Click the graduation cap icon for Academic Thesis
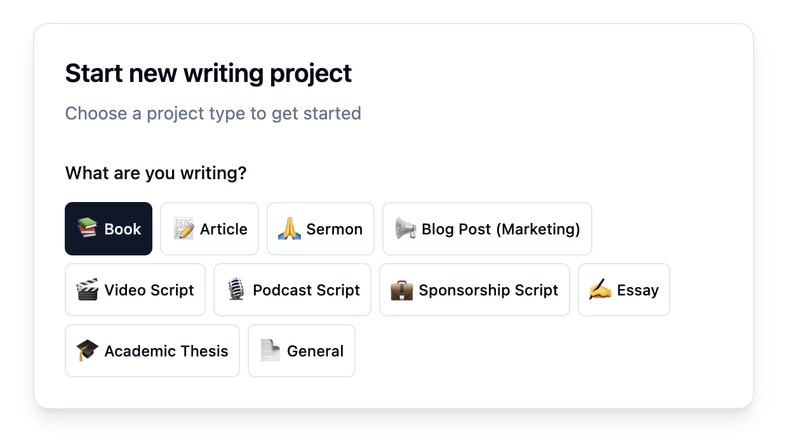Viewport: 800px width, 446px height. [87, 351]
